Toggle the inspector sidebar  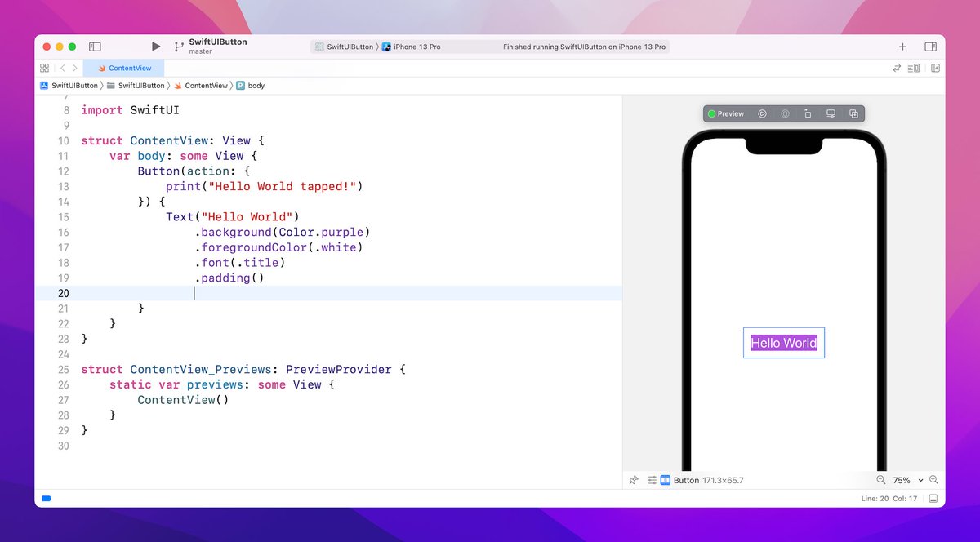(x=930, y=47)
